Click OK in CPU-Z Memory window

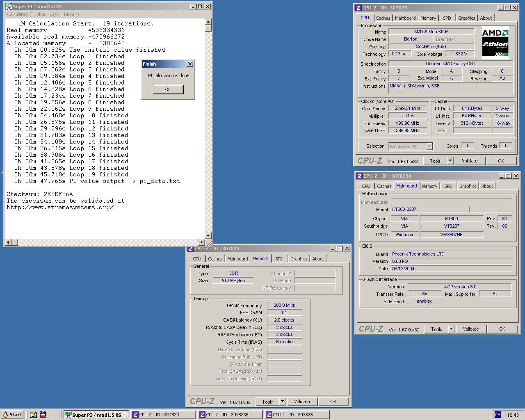click(333, 402)
